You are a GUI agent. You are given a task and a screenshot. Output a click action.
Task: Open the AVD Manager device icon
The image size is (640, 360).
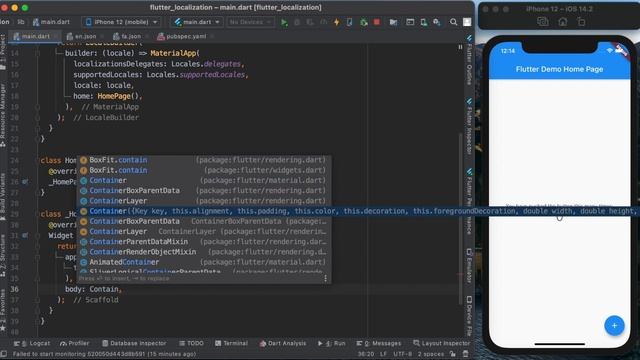(x=424, y=22)
